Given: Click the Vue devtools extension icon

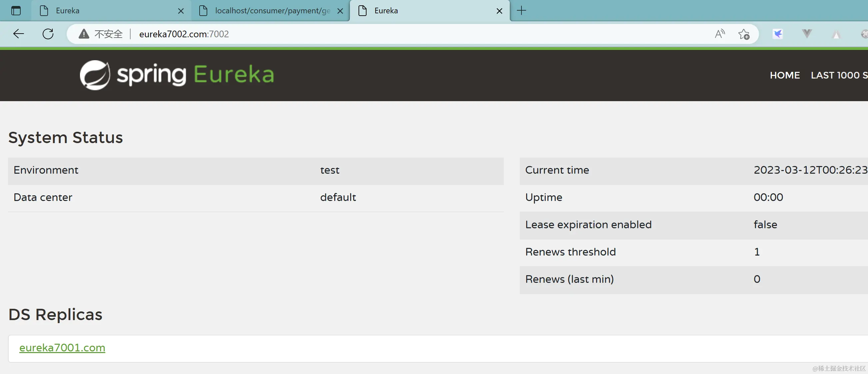Looking at the screenshot, I should tap(807, 34).
